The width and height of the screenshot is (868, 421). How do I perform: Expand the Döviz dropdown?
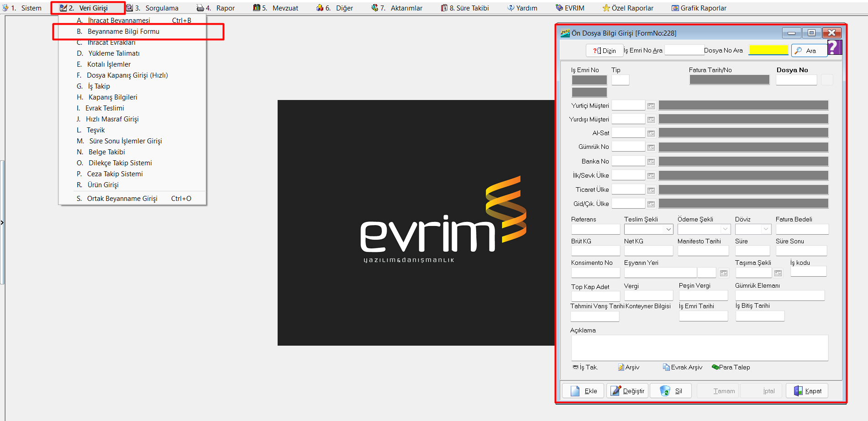point(766,229)
